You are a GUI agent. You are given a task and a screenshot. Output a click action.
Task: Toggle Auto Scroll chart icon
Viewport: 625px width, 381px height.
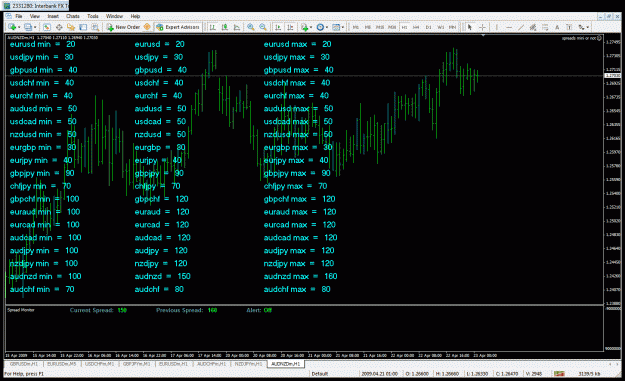coord(278,27)
